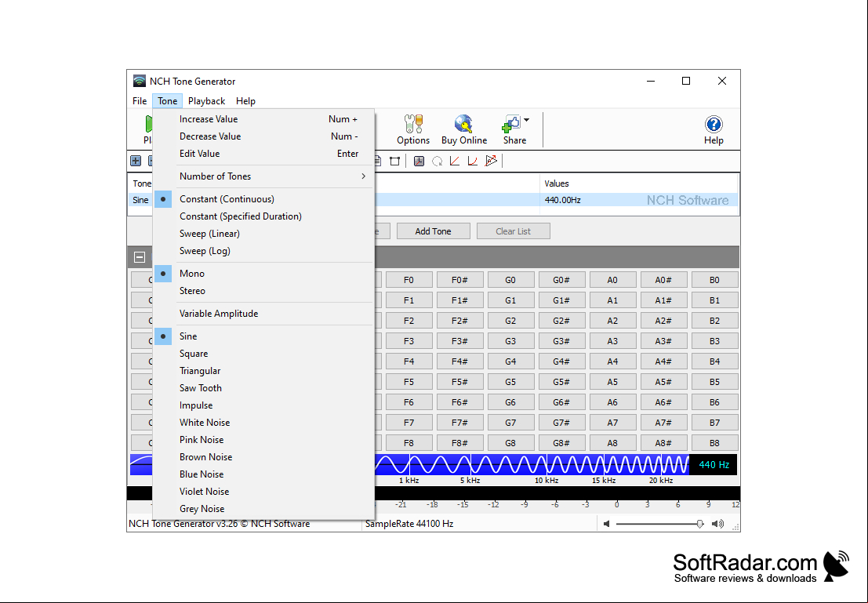This screenshot has height=603, width=868.
Task: Select the Square waveform option
Action: pos(263,354)
